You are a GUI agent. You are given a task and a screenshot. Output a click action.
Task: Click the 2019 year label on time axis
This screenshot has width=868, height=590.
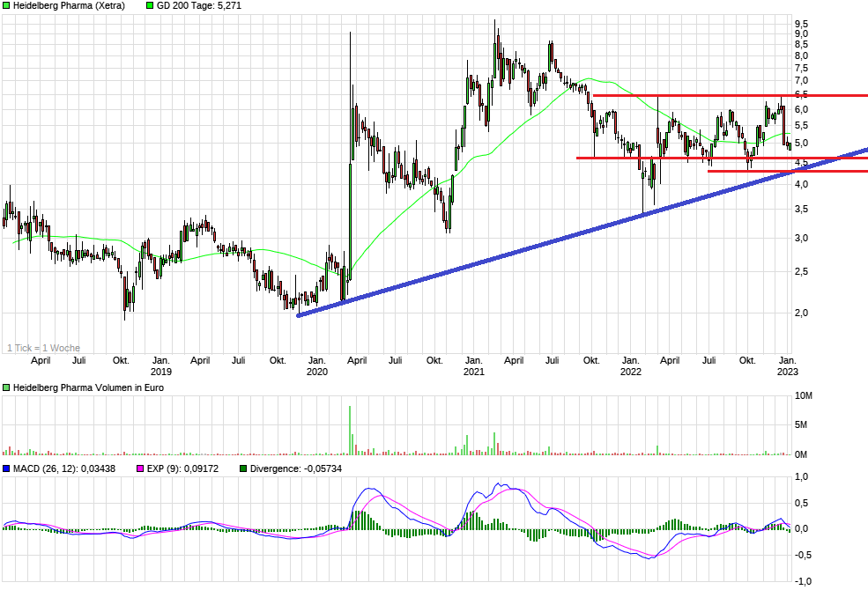(161, 372)
